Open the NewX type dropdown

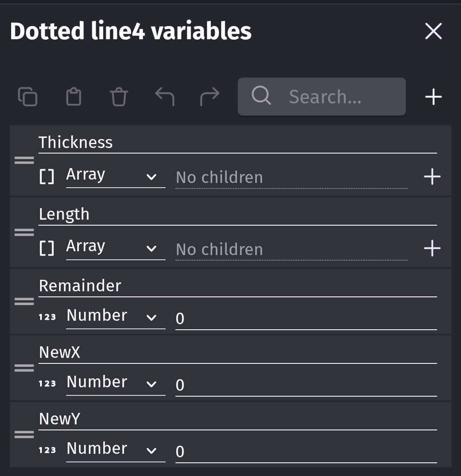115,383
